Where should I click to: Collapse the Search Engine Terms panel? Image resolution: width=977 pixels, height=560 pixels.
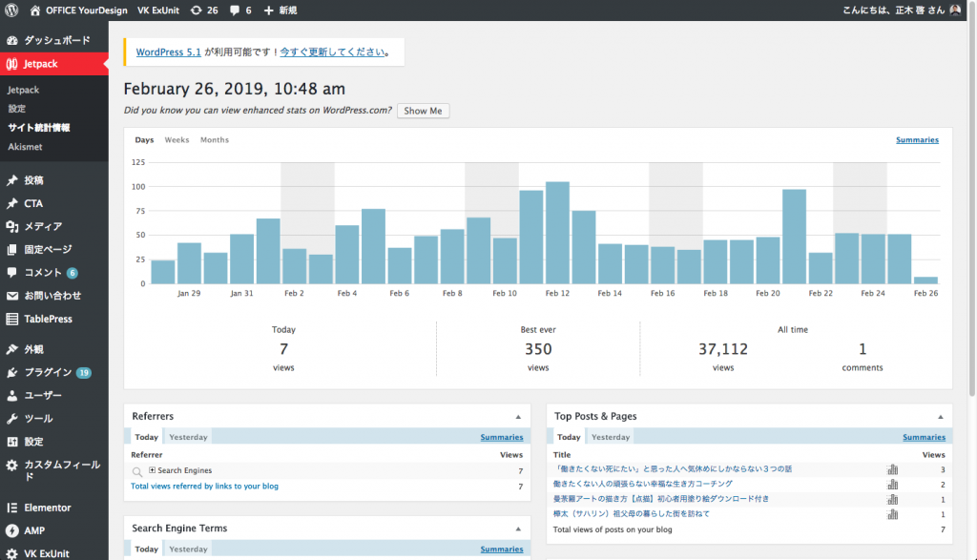pyautogui.click(x=517, y=529)
